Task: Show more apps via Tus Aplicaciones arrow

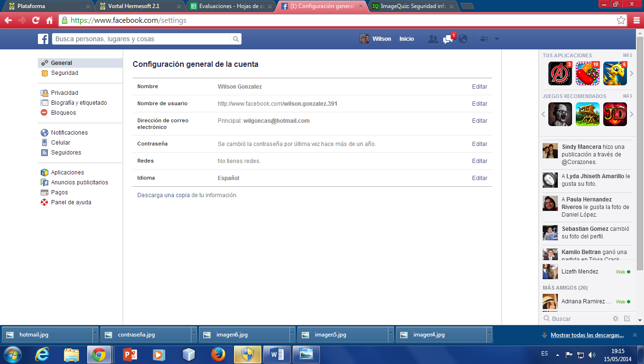Action: (x=631, y=73)
